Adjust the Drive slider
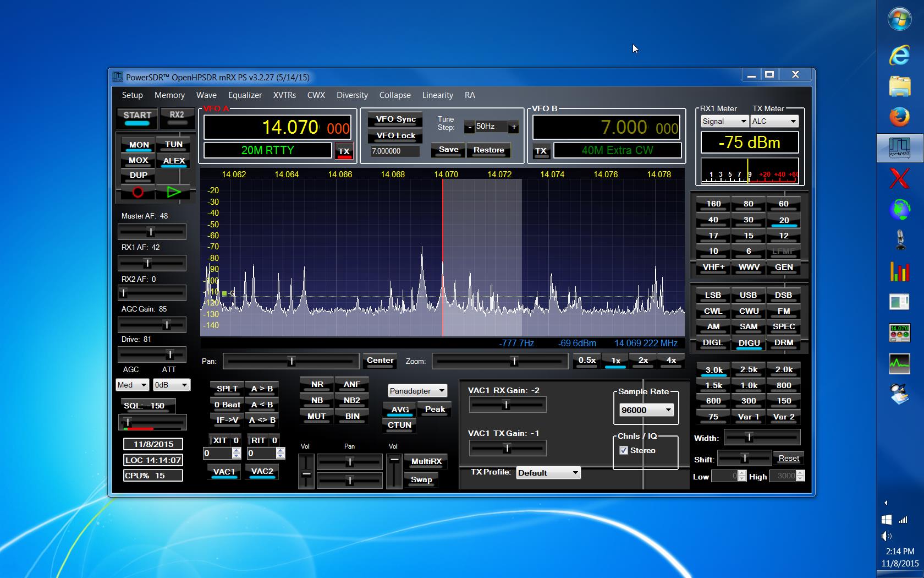 (x=152, y=355)
